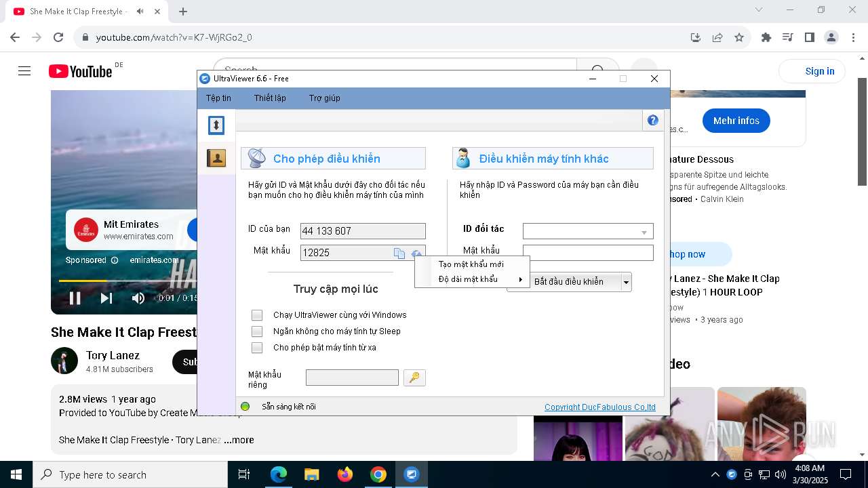Mute the tab via speaker icon on tab
Image resolution: width=868 pixels, height=488 pixels.
tap(140, 12)
